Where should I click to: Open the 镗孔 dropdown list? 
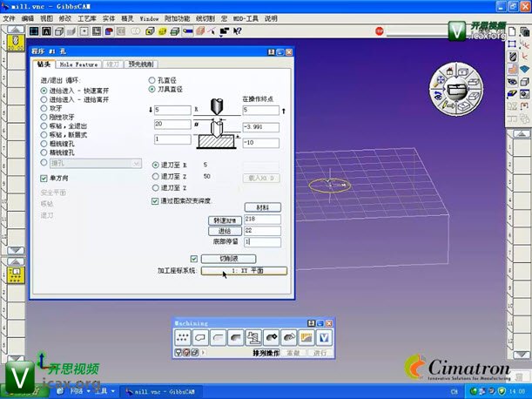coord(136,163)
